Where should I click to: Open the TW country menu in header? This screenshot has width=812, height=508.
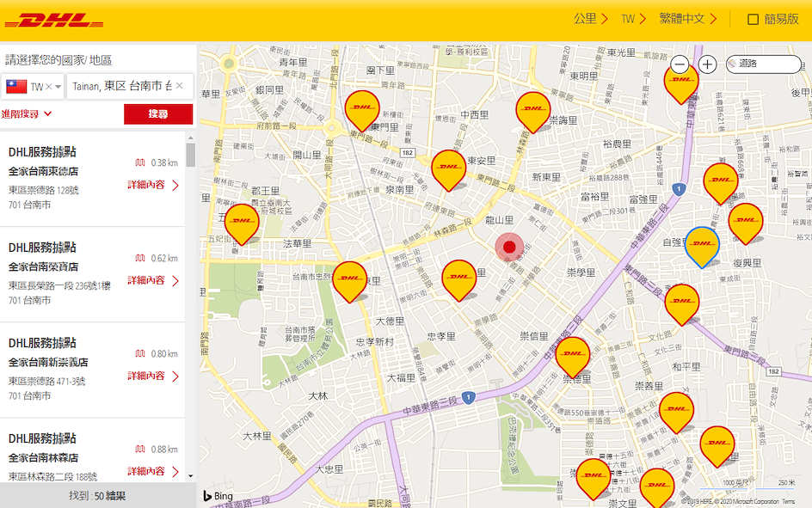point(633,19)
